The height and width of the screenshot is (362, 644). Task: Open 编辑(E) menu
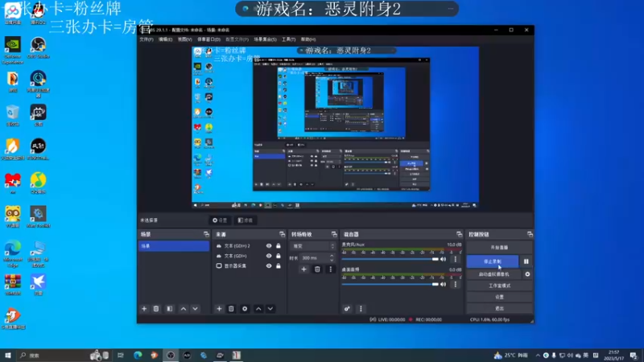pyautogui.click(x=166, y=39)
